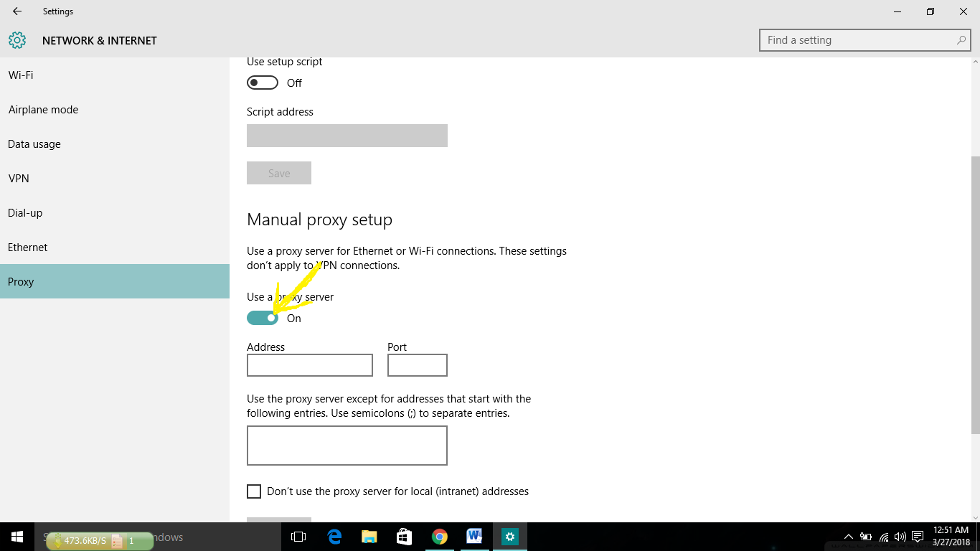Click the proxy exceptions text box
This screenshot has height=551, width=980.
point(347,446)
